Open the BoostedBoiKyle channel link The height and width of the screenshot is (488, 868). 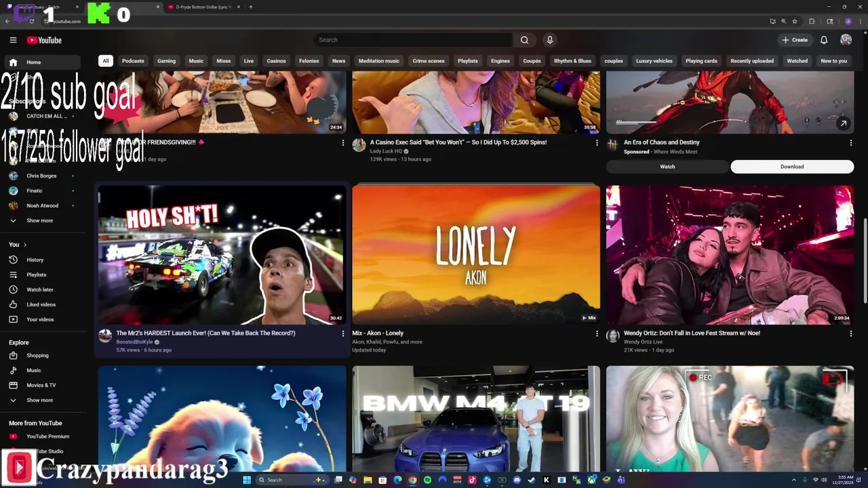(134, 342)
